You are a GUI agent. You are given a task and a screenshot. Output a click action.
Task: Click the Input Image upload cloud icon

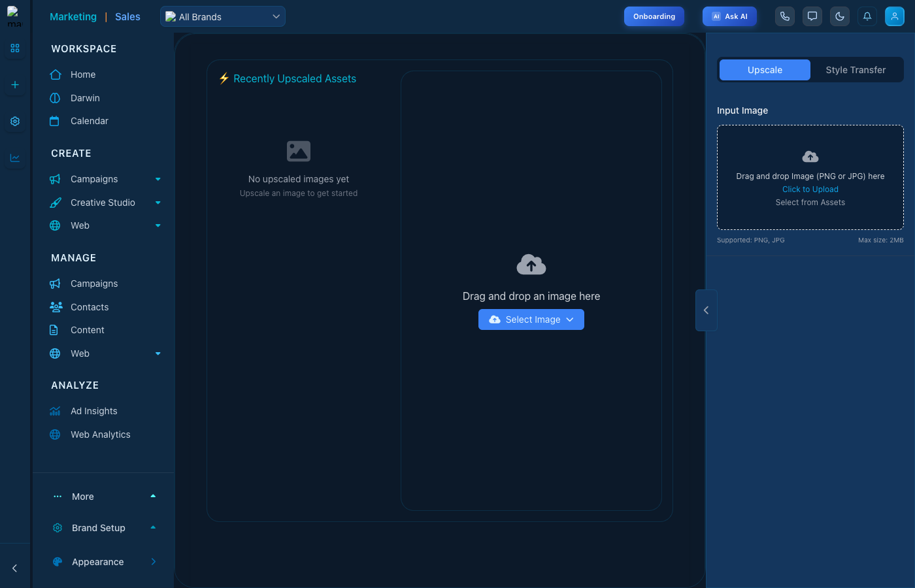click(x=810, y=157)
